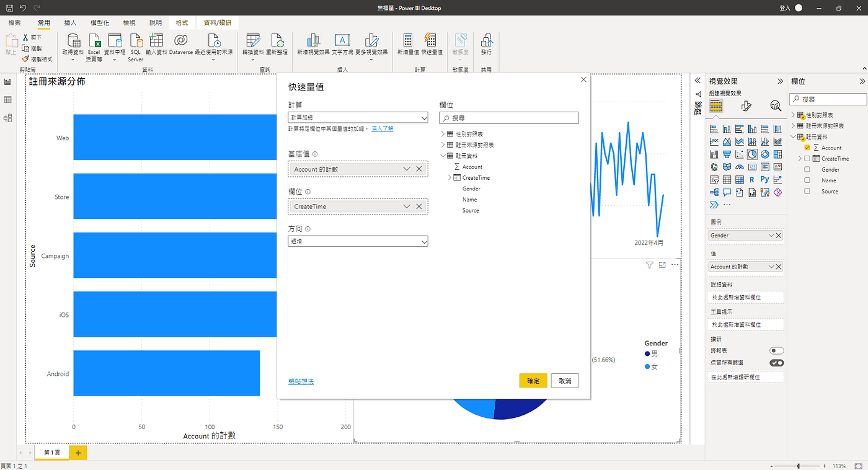Open the direction (方向) dropdown
Image resolution: width=868 pixels, height=470 pixels.
click(358, 241)
